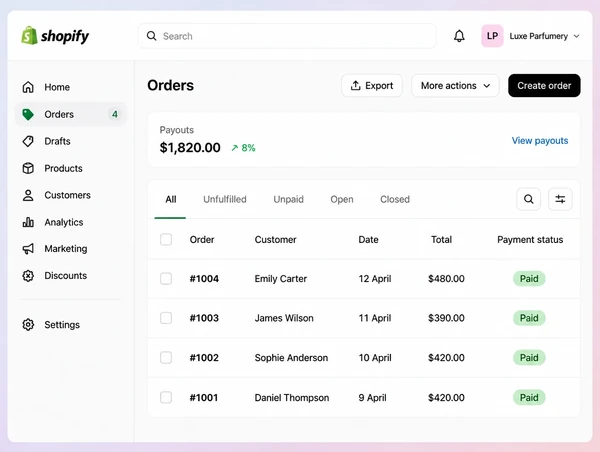The height and width of the screenshot is (452, 600).
Task: Click the Luxe Parfumery store name
Action: tap(538, 36)
